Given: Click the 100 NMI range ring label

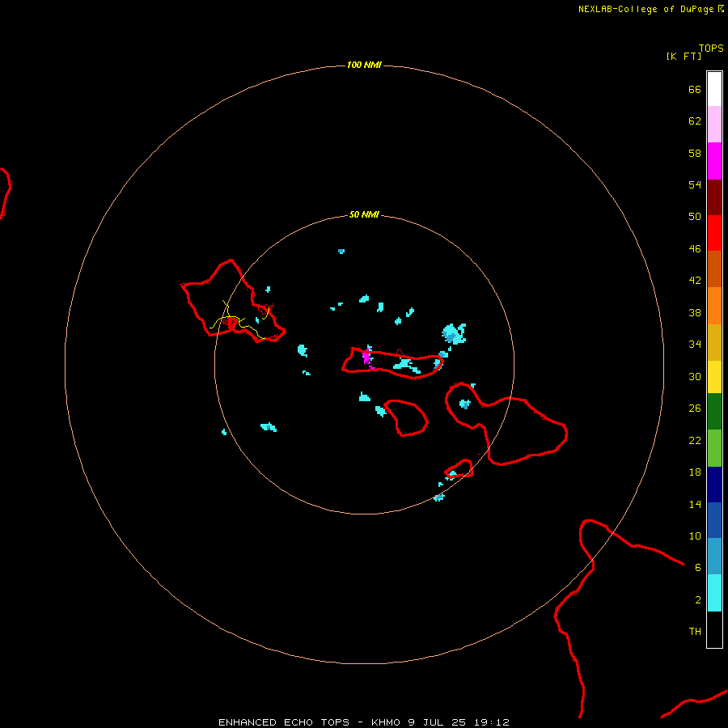Looking at the screenshot, I should pos(364,65).
